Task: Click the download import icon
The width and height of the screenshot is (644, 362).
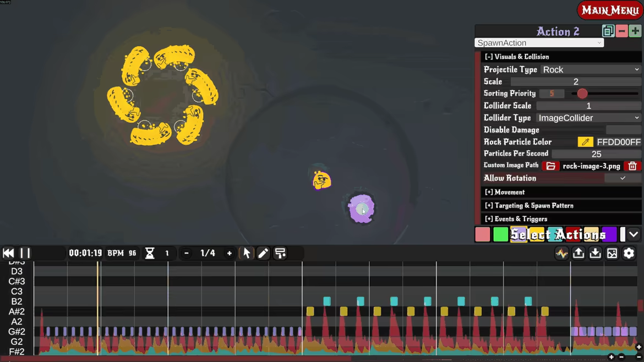Action: coord(595,253)
